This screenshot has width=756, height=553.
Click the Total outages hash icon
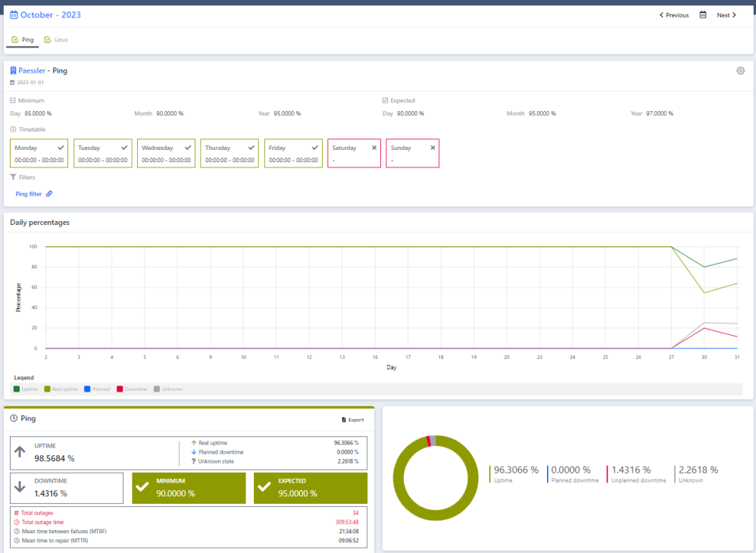pos(17,513)
